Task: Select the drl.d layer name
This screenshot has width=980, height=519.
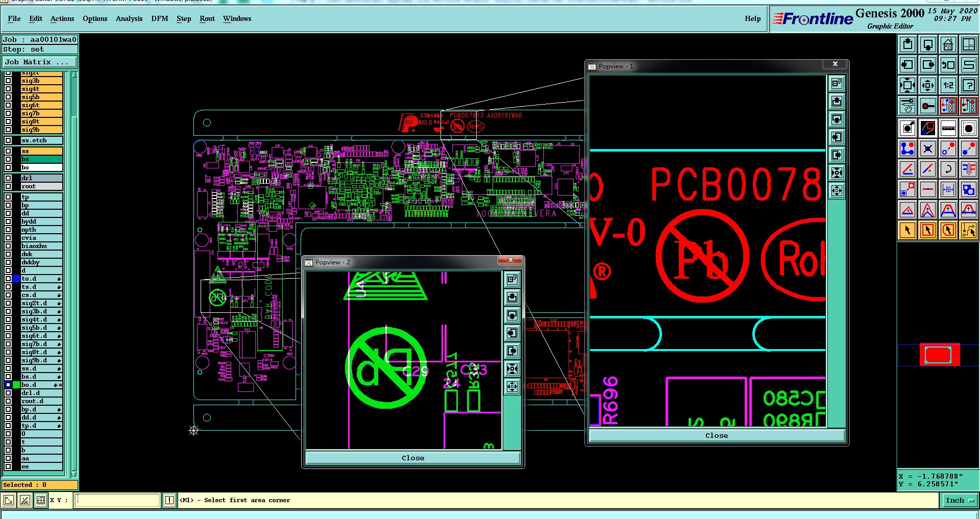Action: (41, 393)
